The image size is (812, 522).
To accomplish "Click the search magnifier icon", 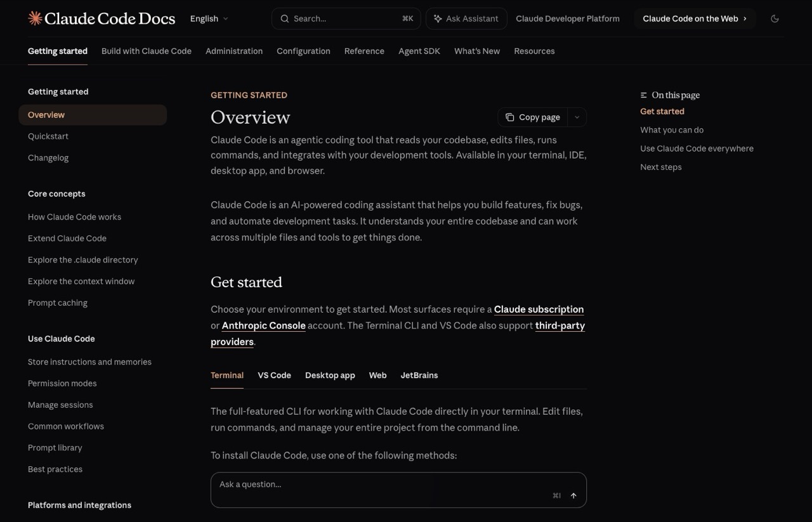I will point(285,19).
